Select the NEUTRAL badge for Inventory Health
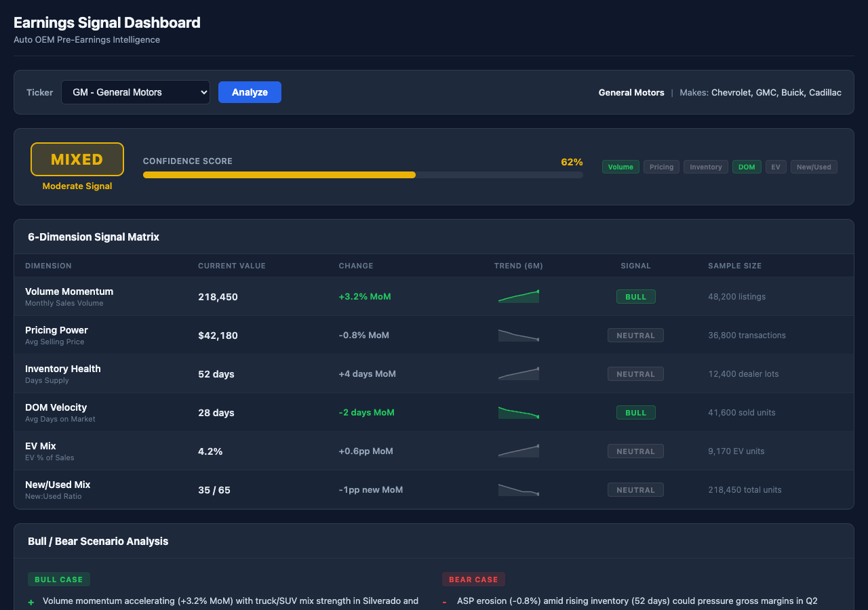Screen dimensions: 868x610 click(x=635, y=373)
